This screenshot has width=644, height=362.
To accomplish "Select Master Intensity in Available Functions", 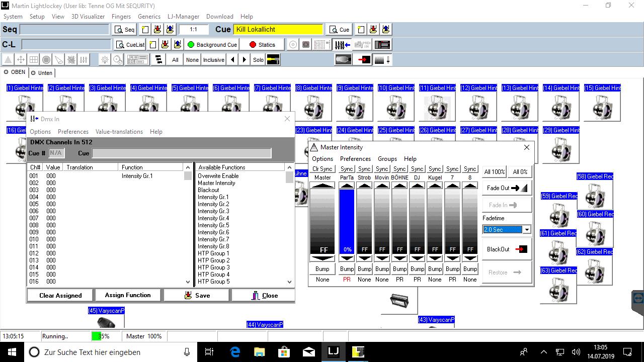I will pyautogui.click(x=216, y=183).
